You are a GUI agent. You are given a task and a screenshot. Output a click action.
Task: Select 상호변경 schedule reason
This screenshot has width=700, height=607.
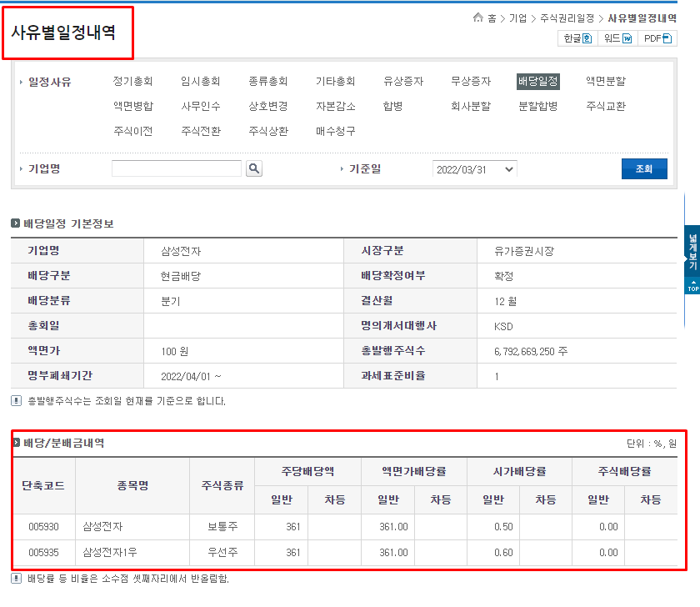pyautogui.click(x=267, y=106)
